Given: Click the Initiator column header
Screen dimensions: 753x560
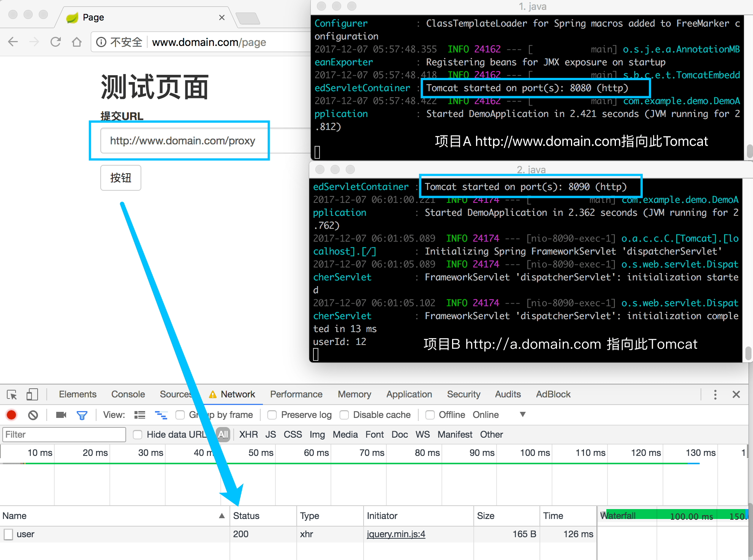Looking at the screenshot, I should coord(418,516).
